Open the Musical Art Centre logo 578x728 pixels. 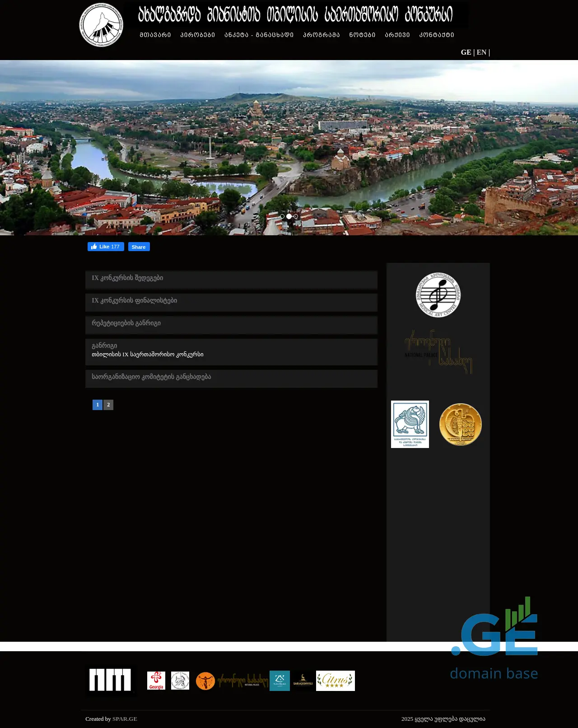pos(438,295)
